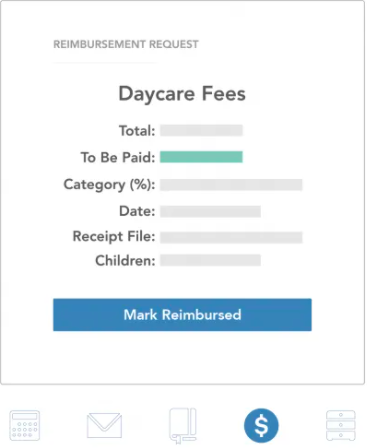Click the Category (%) value placeholder
The width and height of the screenshot is (367, 448).
[231, 185]
